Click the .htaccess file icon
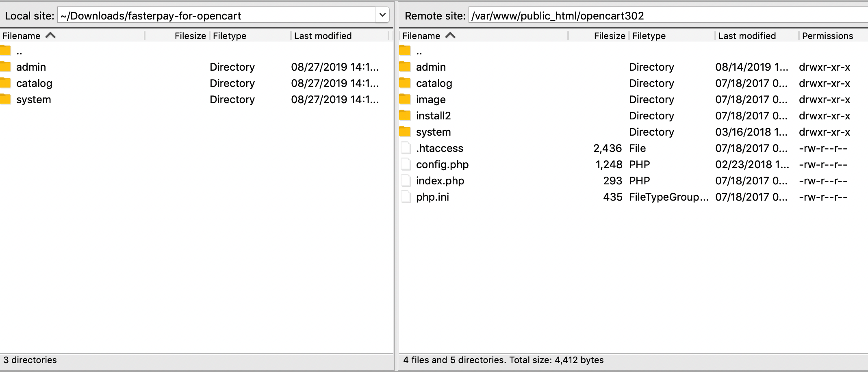Screen dimensions: 868x372 tap(406, 148)
